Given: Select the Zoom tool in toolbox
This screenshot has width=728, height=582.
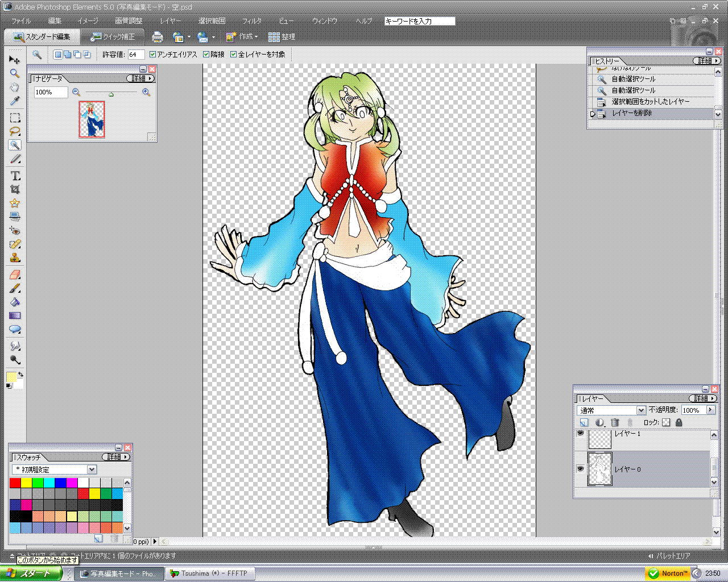Looking at the screenshot, I should point(15,73).
